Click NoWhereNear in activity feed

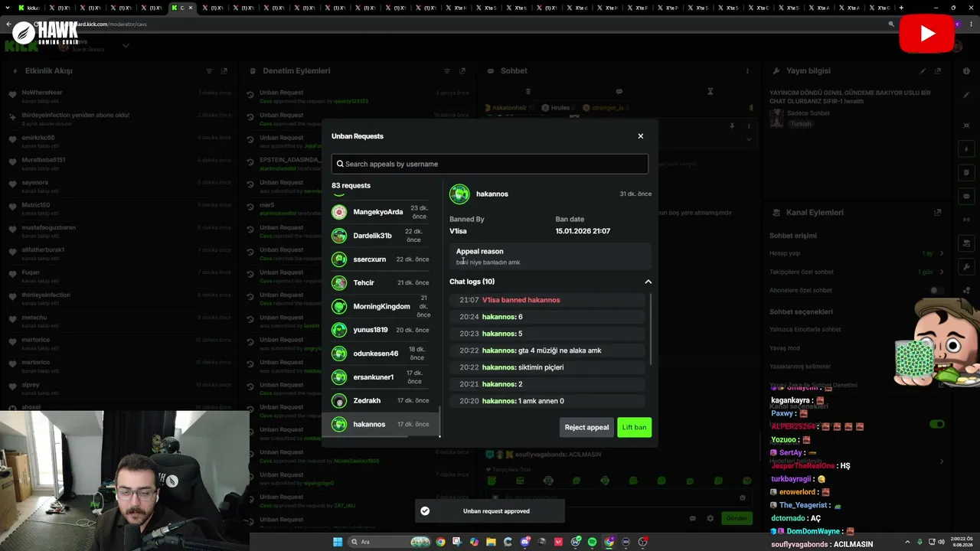pos(42,93)
